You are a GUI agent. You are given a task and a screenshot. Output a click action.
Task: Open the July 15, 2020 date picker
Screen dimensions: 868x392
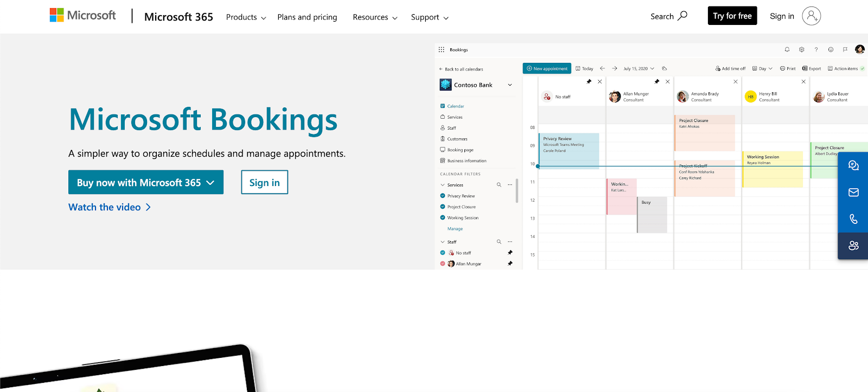[x=639, y=68]
